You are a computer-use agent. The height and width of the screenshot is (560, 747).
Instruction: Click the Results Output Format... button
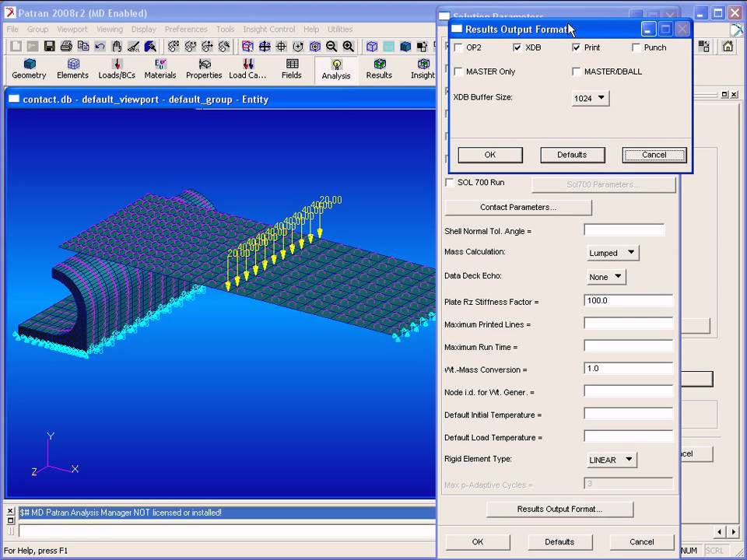pos(559,509)
